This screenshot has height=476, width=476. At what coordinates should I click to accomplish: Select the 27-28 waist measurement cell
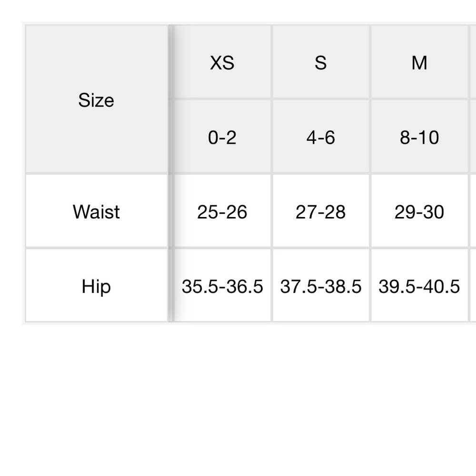(321, 211)
